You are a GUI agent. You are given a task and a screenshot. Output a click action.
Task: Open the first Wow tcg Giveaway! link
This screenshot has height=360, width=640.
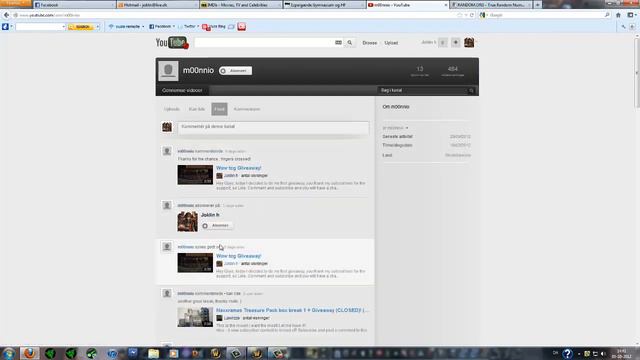239,168
